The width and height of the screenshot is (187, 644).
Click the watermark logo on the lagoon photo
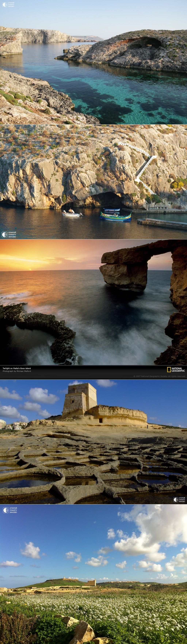[x=8, y=5]
